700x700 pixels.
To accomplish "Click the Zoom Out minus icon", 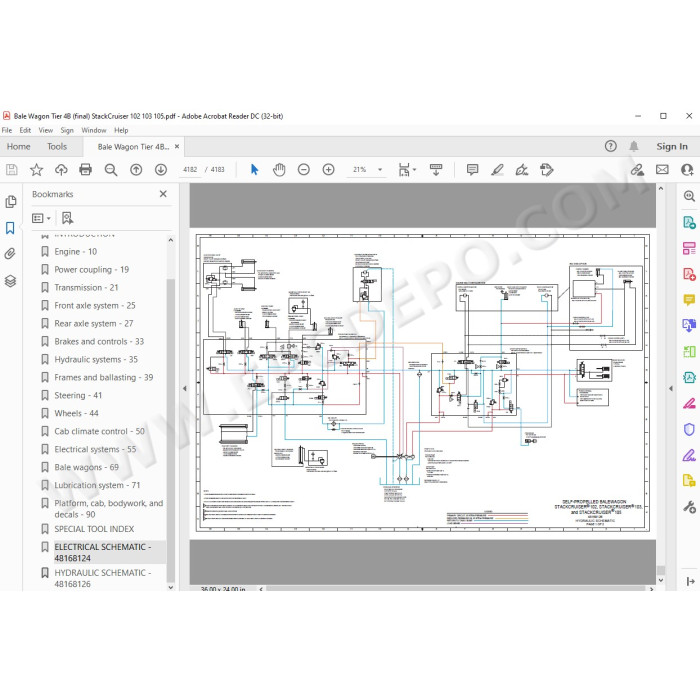I will [x=304, y=170].
